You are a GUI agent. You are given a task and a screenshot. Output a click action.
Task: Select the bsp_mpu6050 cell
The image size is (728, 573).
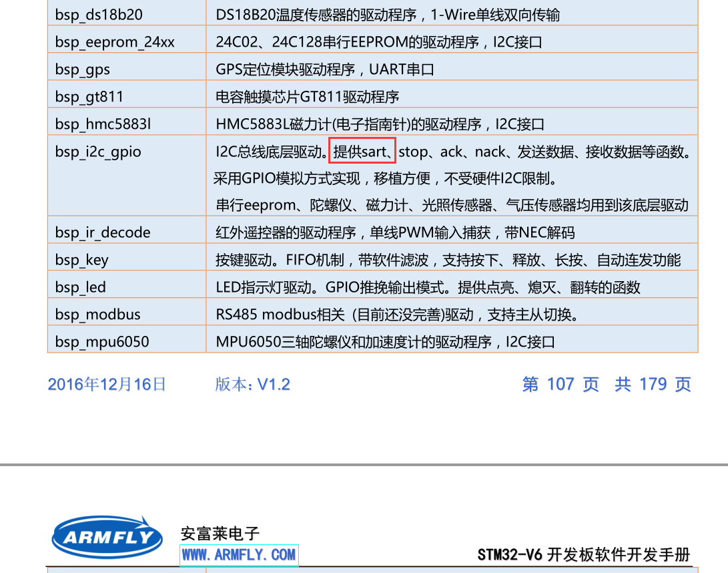(x=127, y=339)
